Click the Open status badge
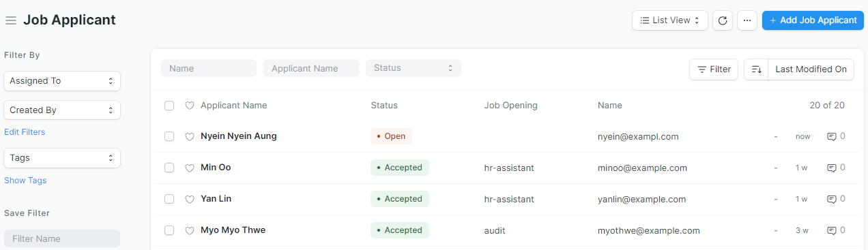The image size is (868, 250). [x=392, y=136]
